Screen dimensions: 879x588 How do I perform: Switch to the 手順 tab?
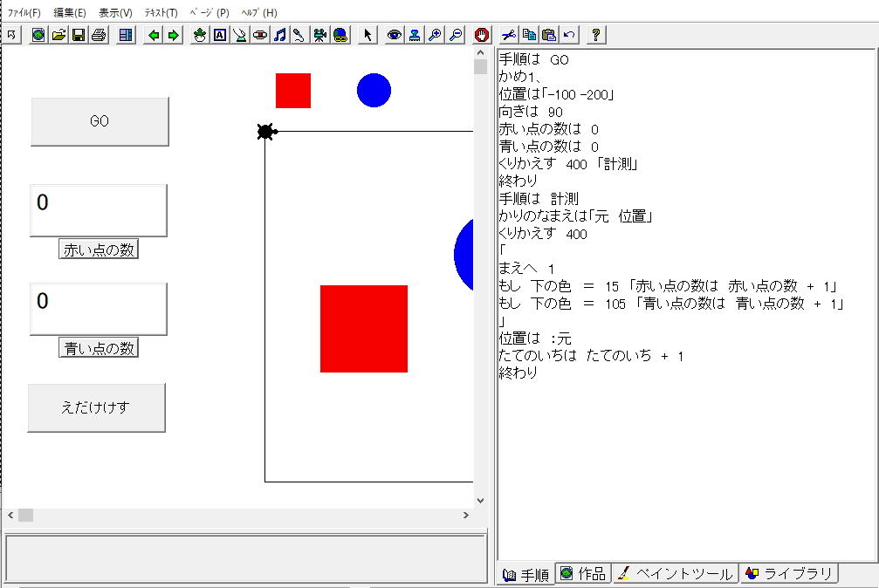coord(525,575)
